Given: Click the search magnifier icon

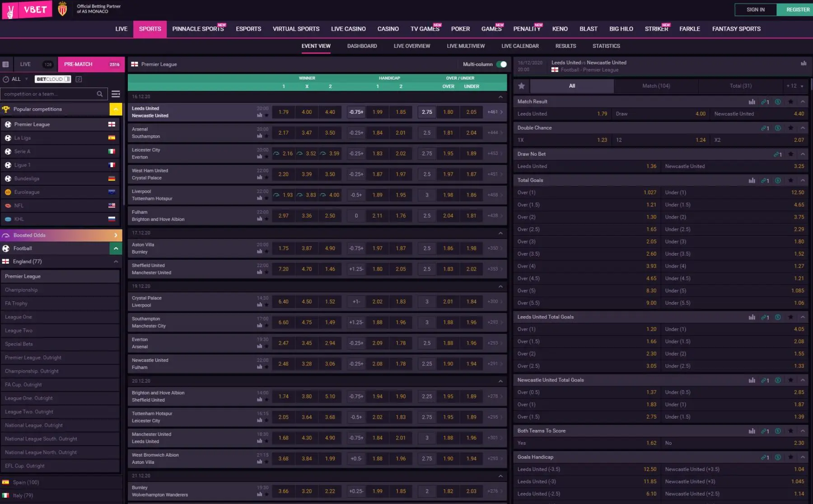Looking at the screenshot, I should coord(100,94).
